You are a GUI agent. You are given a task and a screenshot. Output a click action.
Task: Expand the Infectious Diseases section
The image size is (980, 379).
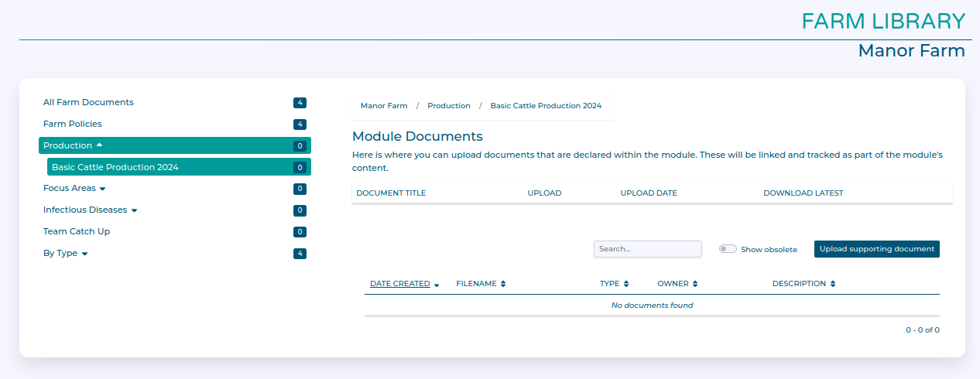coord(134,210)
